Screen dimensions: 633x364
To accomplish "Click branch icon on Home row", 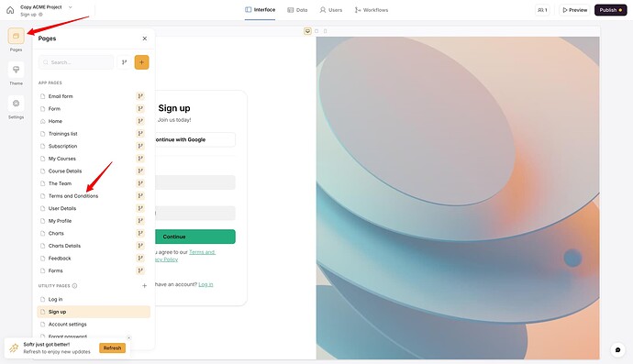I will pos(140,121).
